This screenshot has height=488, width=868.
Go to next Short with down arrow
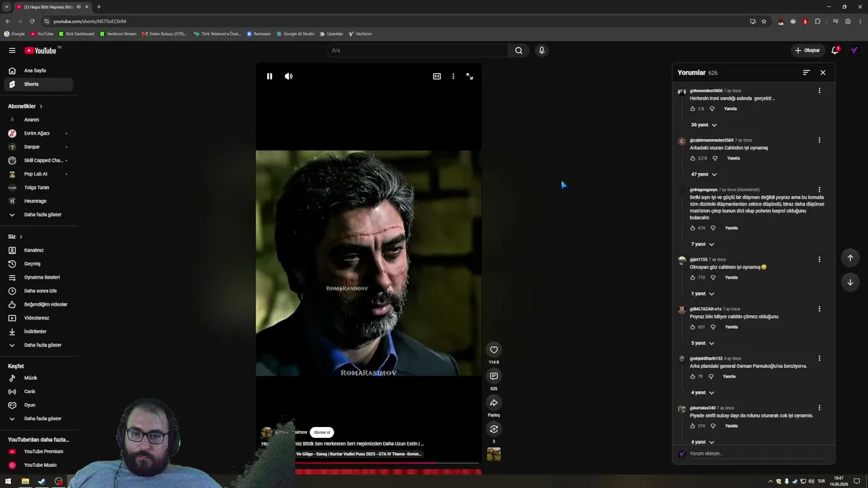click(x=850, y=282)
